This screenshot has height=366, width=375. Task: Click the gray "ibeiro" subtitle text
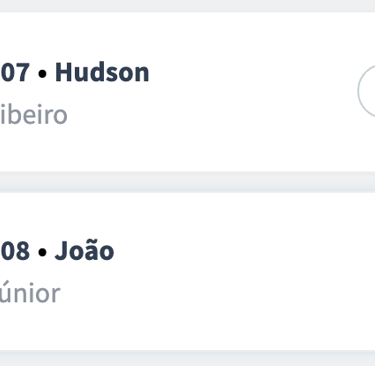click(x=33, y=114)
